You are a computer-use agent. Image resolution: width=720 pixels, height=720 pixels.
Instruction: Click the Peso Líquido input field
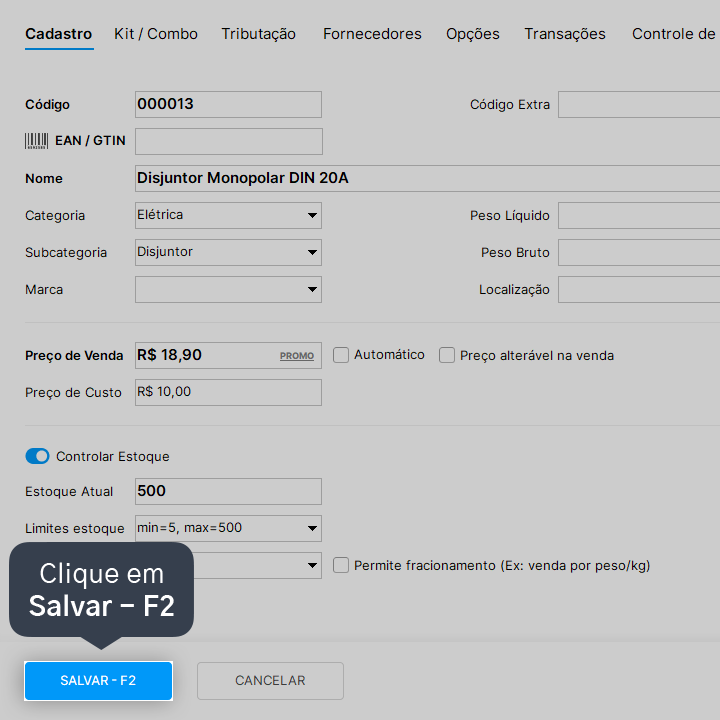tap(639, 215)
